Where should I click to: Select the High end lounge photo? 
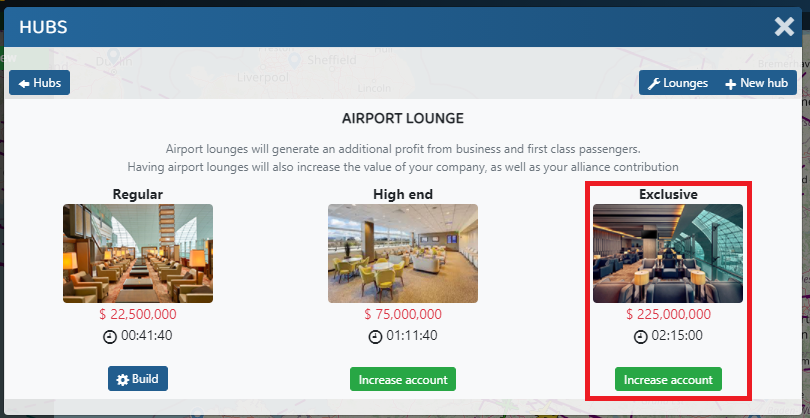(403, 253)
